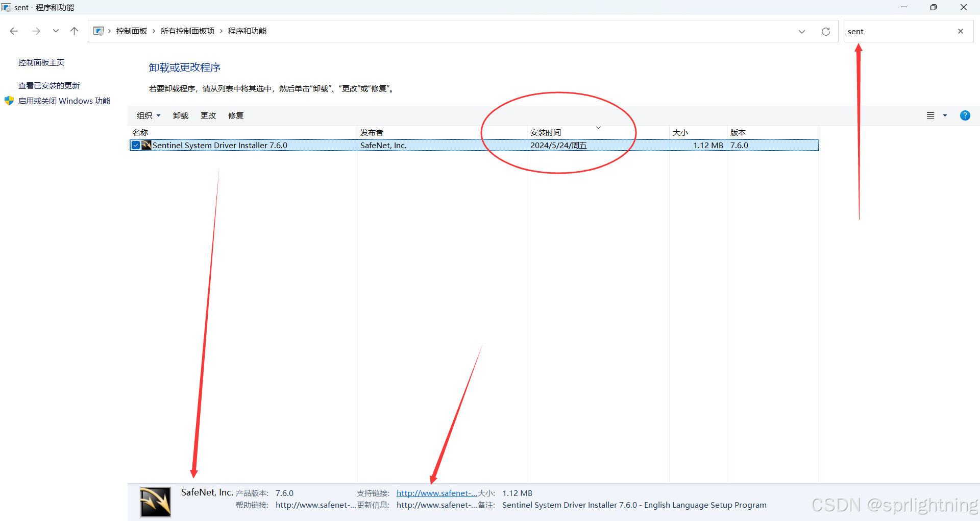Open 所有控制面板项 breadcrumb
Viewport: 980px width, 521px height.
187,31
